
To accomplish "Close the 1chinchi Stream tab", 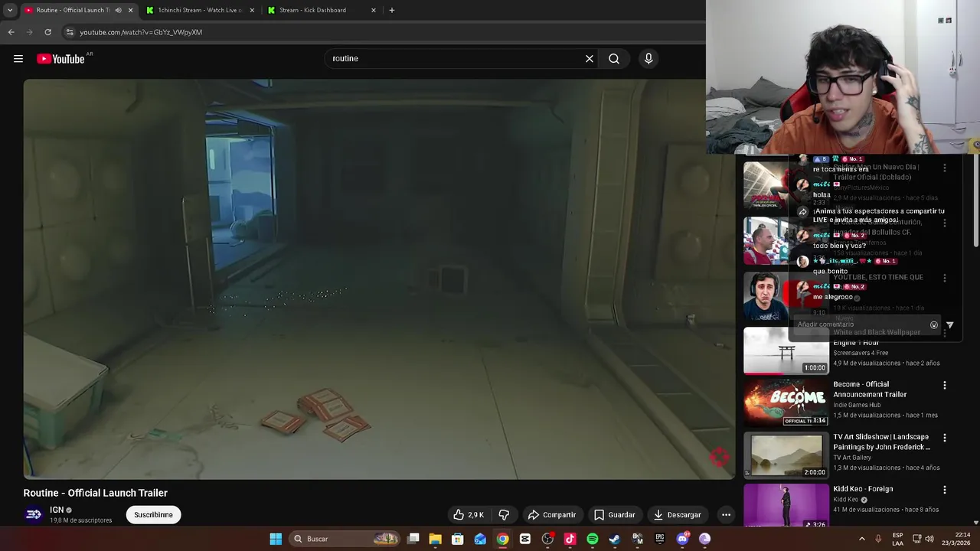I will 252,10.
